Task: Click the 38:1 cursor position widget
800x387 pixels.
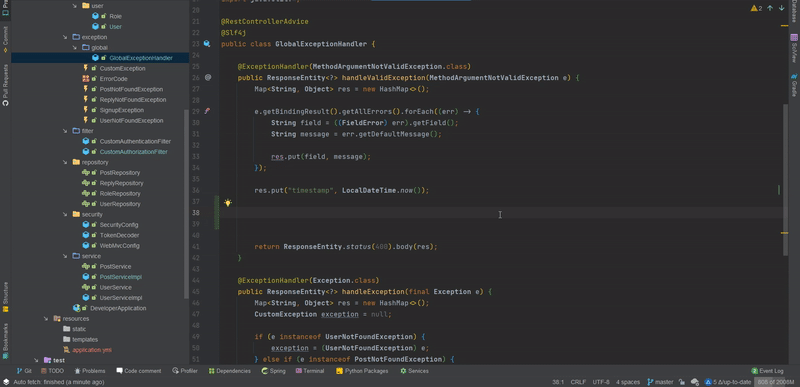Action: tap(558, 382)
